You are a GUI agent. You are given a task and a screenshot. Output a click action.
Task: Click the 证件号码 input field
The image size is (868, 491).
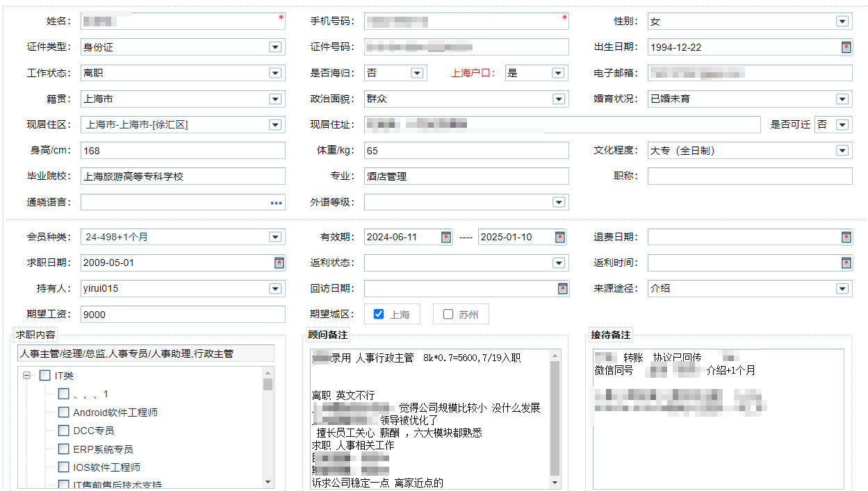tap(466, 47)
